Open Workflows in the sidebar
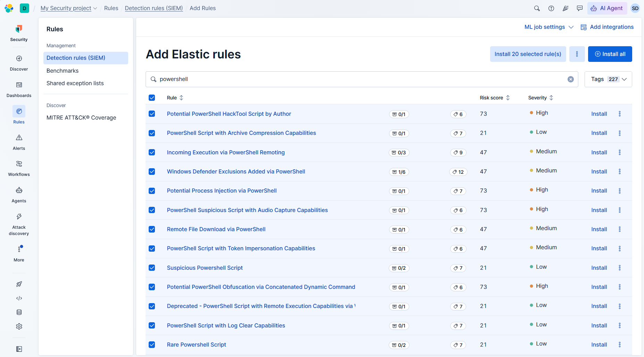 (19, 169)
